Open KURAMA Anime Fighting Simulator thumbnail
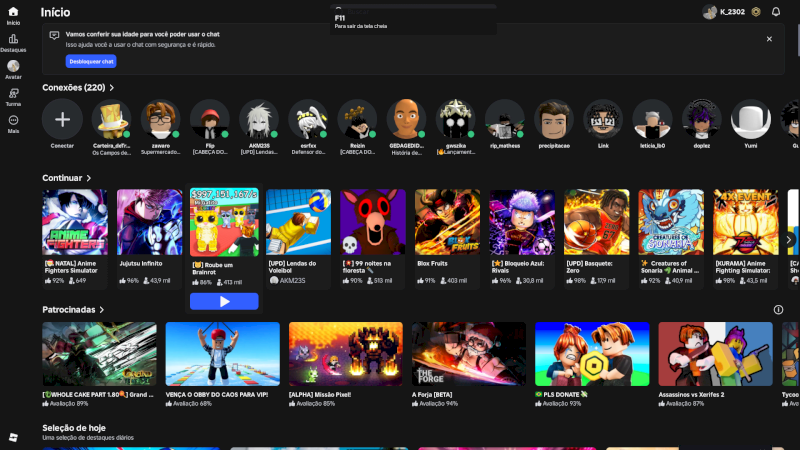Screen dimensions: 800x450 (x=745, y=222)
